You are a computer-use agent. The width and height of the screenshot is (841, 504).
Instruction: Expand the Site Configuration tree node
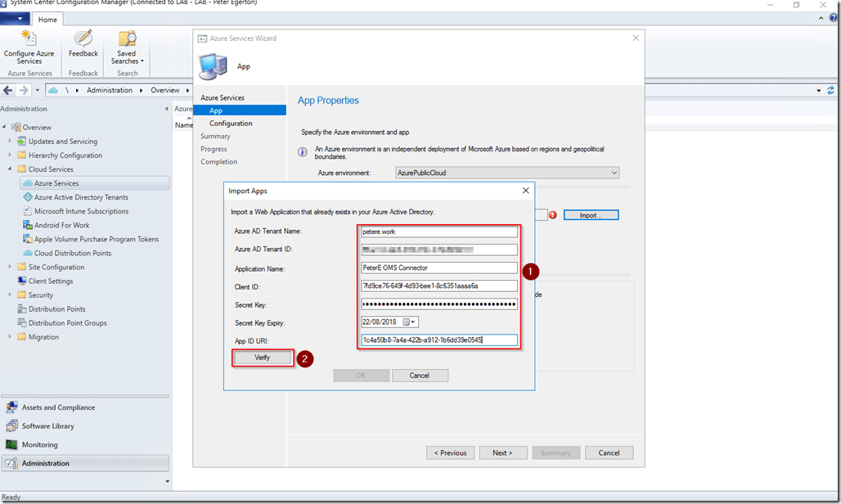(11, 267)
